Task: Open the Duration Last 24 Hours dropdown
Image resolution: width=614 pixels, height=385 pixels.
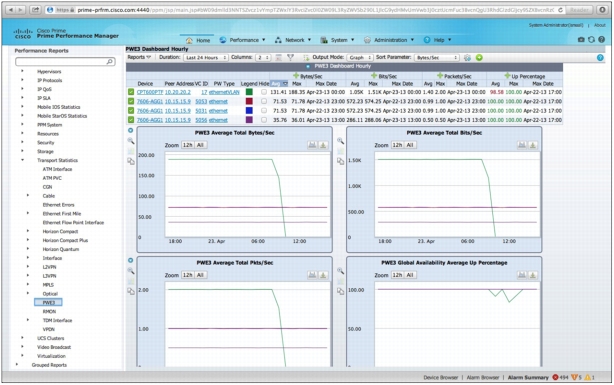Action: (x=206, y=58)
